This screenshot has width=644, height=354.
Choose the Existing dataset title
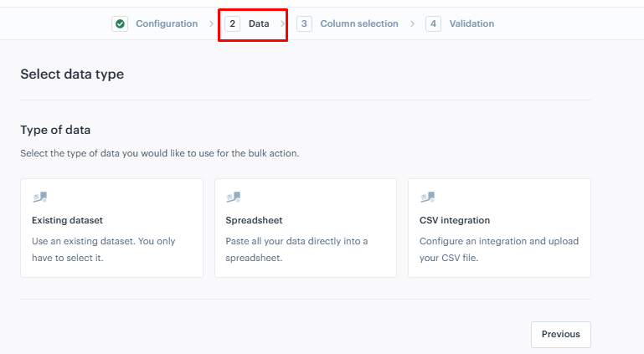(67, 220)
